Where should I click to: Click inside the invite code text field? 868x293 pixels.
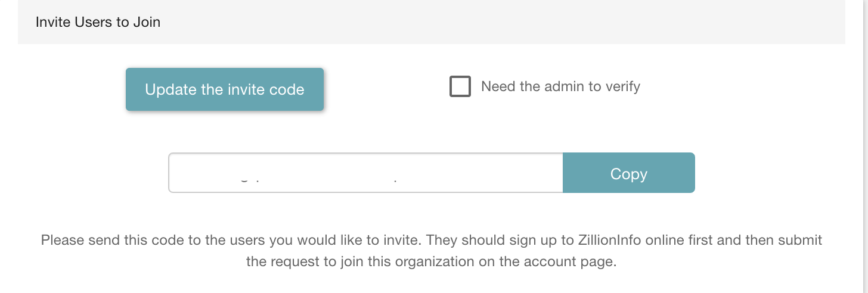(365, 173)
